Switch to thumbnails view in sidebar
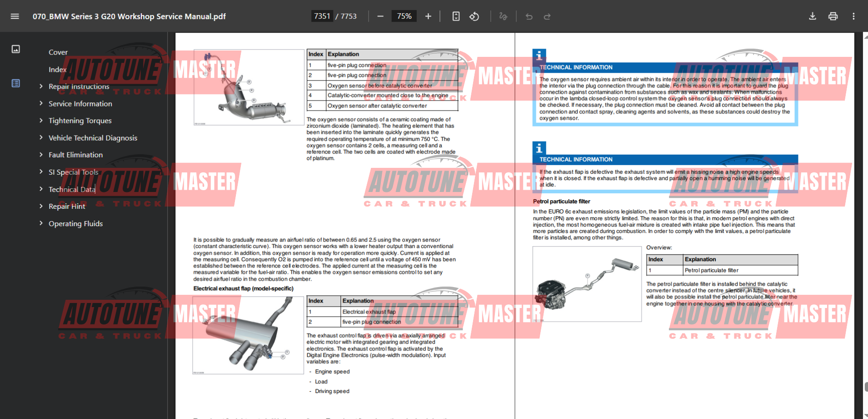Image resolution: width=868 pixels, height=419 pixels. (16, 49)
